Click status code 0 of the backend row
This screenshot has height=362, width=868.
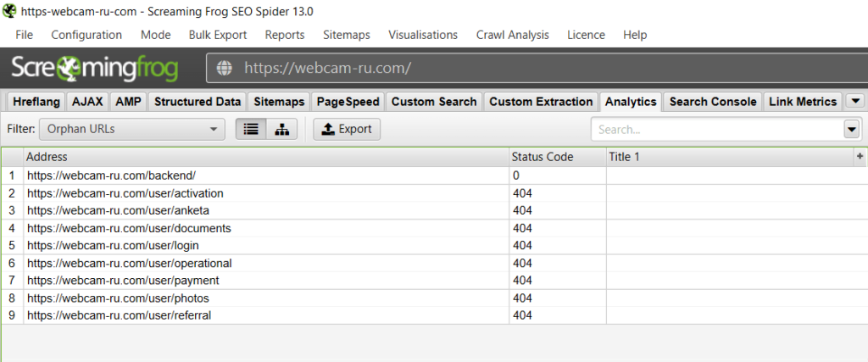point(515,175)
